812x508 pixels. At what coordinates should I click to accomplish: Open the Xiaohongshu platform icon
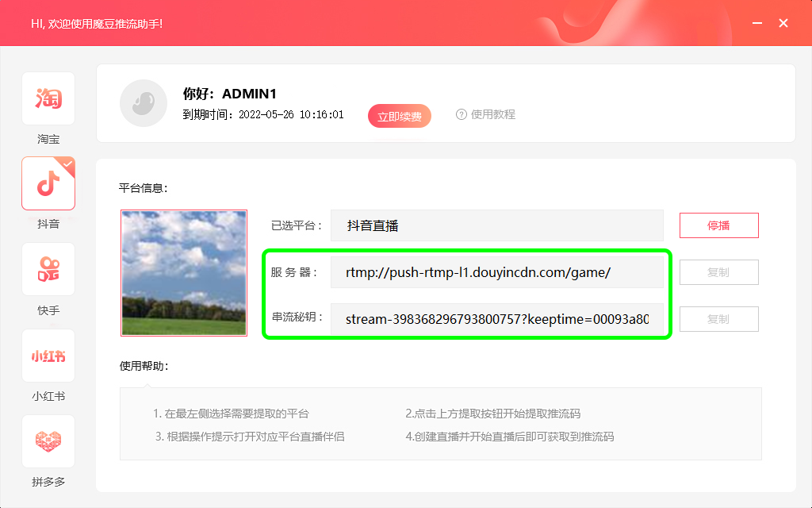[x=48, y=356]
